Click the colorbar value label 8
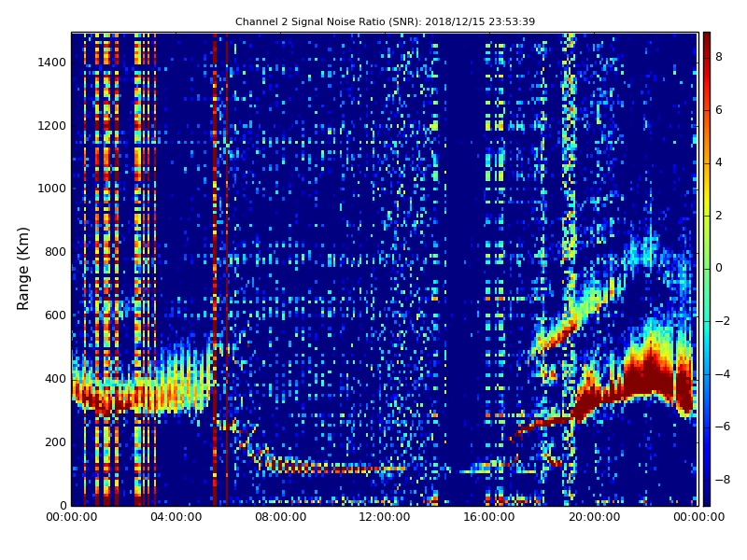This screenshot has width=747, height=560. [x=719, y=57]
